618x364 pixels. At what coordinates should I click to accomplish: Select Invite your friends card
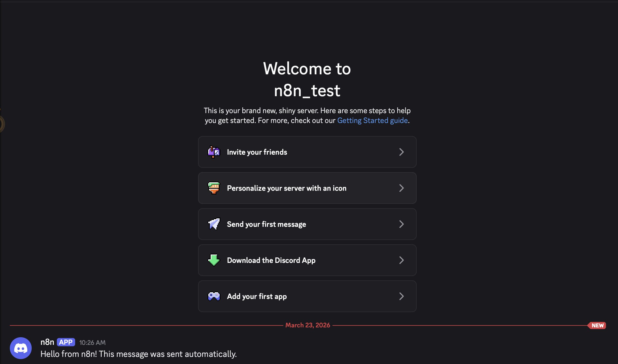pos(307,152)
